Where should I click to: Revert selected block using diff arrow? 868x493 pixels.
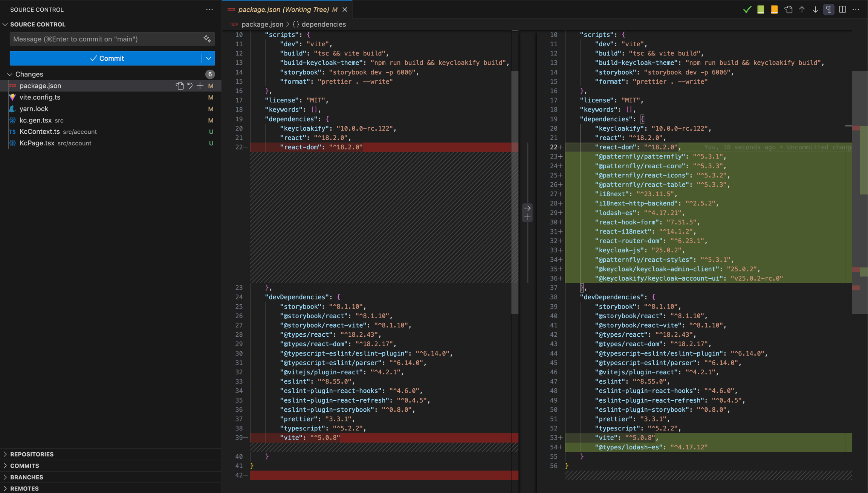527,208
